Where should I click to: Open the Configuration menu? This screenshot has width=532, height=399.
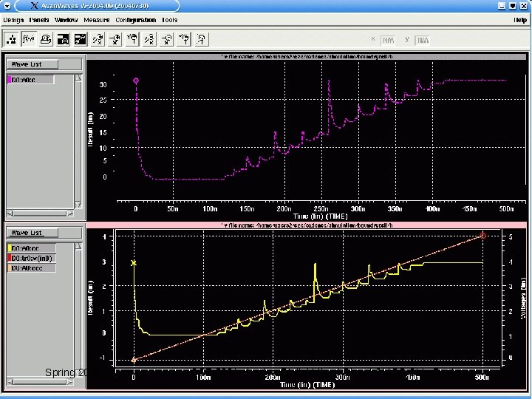click(135, 20)
